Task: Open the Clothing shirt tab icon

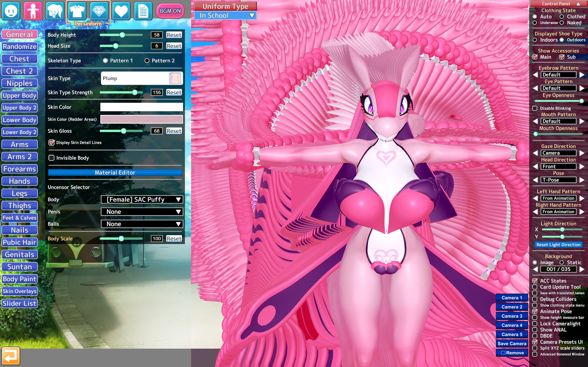Action: pyautogui.click(x=77, y=11)
